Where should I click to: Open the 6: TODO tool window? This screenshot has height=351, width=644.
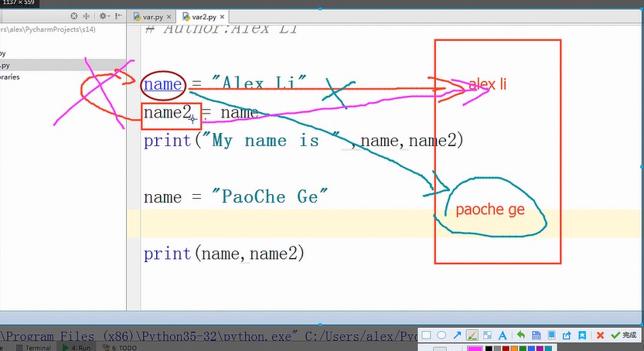120,348
